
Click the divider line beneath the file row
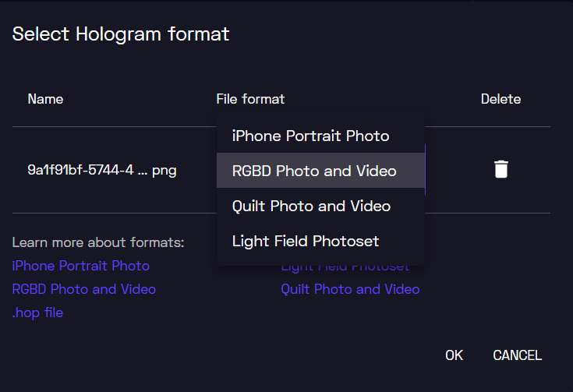[281, 213]
